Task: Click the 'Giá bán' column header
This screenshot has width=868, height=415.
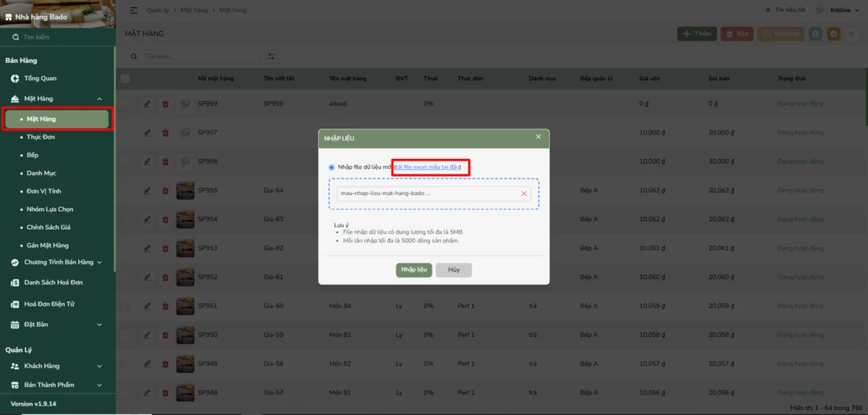Action: click(x=718, y=78)
